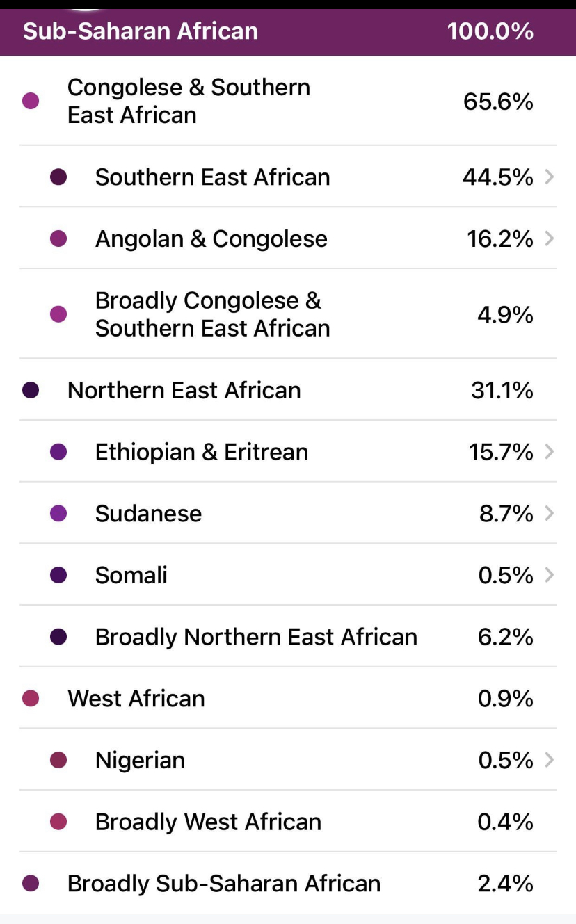Select the Broadly Northern East African row
Image resolution: width=576 pixels, height=924 pixels.
(256, 637)
